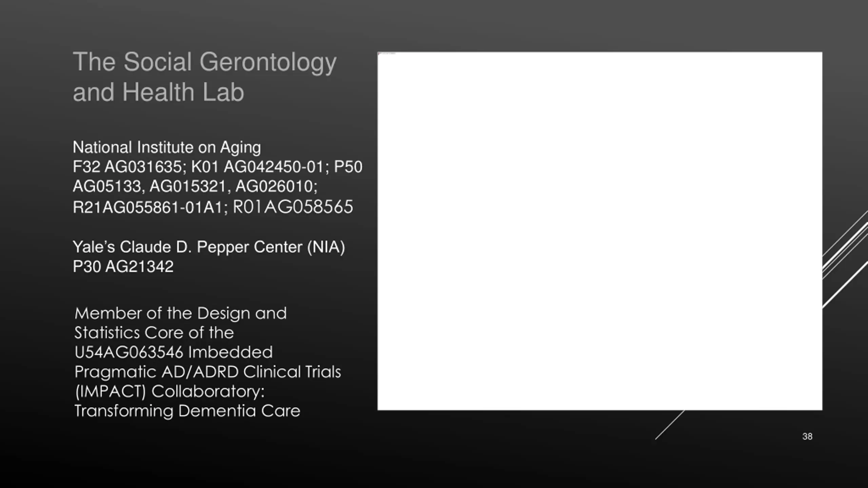Select the diagonal white lines decoration
Viewport: 868px width, 488px height.
(x=845, y=259)
